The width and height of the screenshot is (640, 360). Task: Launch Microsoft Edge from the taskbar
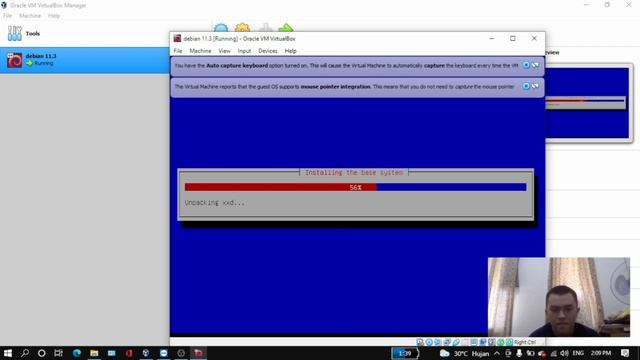tap(77, 353)
